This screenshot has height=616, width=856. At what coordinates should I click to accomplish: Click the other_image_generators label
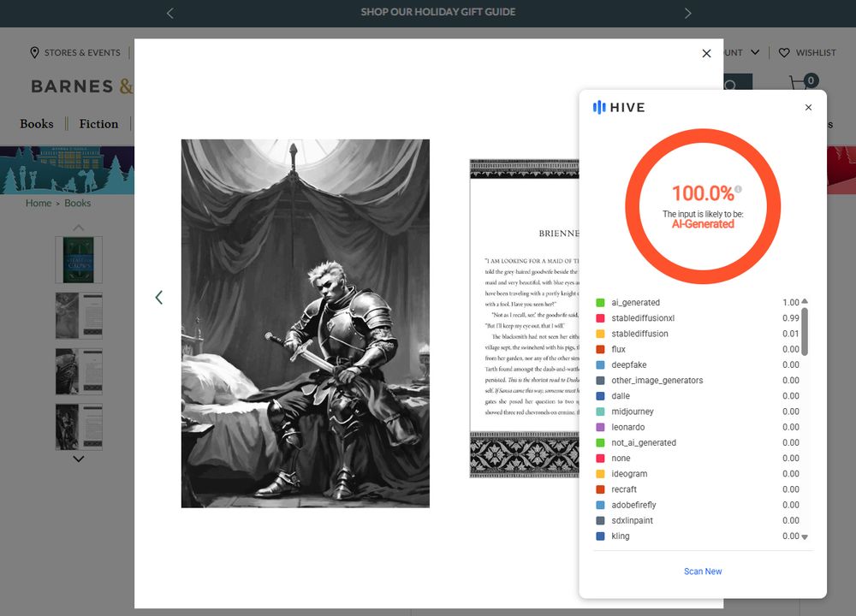pyautogui.click(x=657, y=380)
